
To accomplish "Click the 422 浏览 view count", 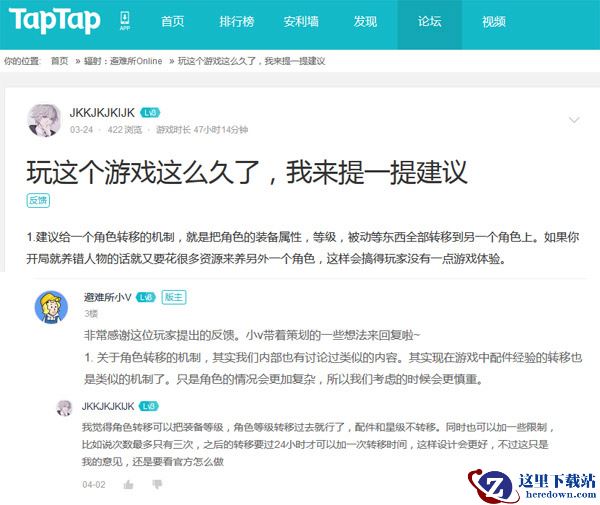I will click(125, 130).
